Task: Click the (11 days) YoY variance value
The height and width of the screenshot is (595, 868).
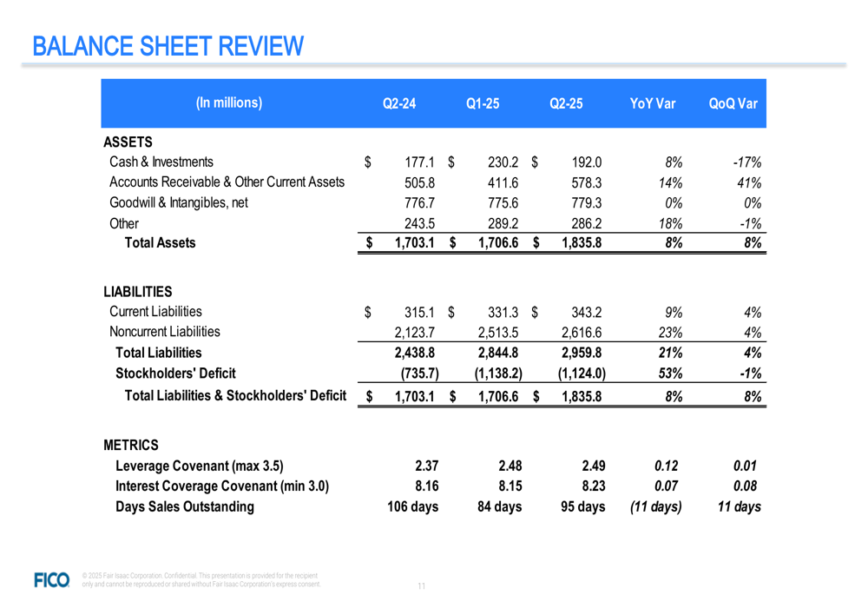Action: coord(656,507)
